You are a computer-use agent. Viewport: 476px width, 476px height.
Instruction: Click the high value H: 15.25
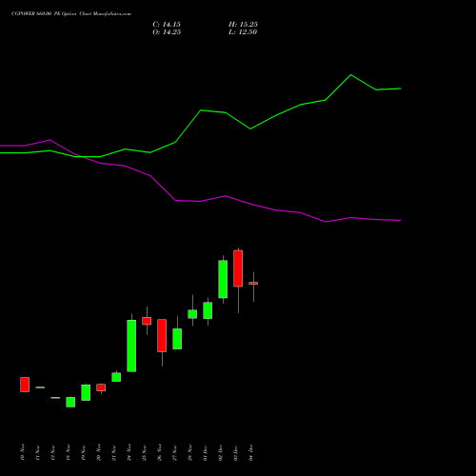pyautogui.click(x=243, y=25)
